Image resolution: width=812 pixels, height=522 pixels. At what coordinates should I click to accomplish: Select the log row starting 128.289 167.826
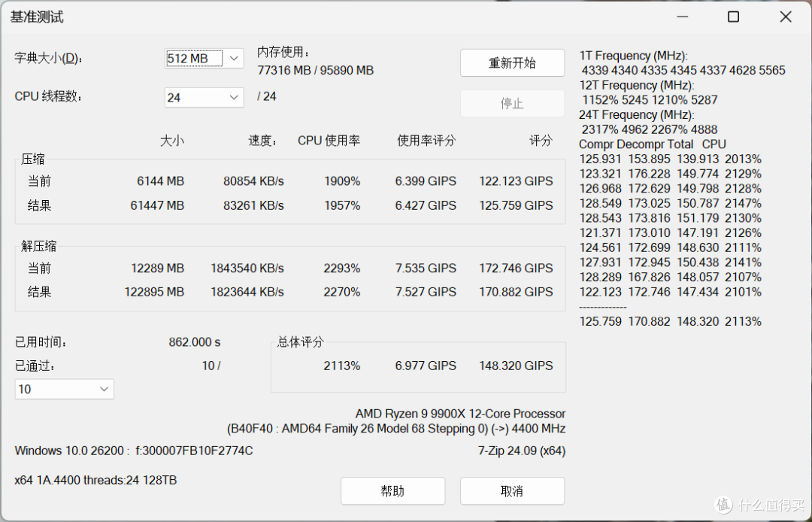click(670, 277)
